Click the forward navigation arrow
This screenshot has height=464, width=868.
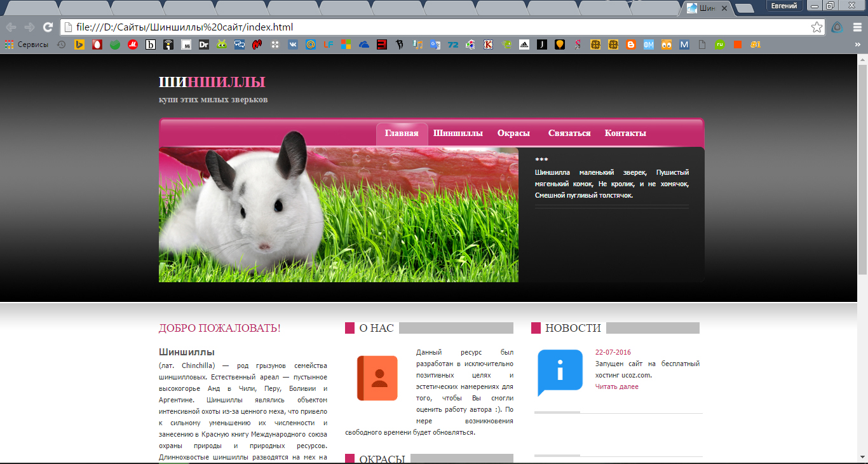click(x=29, y=27)
